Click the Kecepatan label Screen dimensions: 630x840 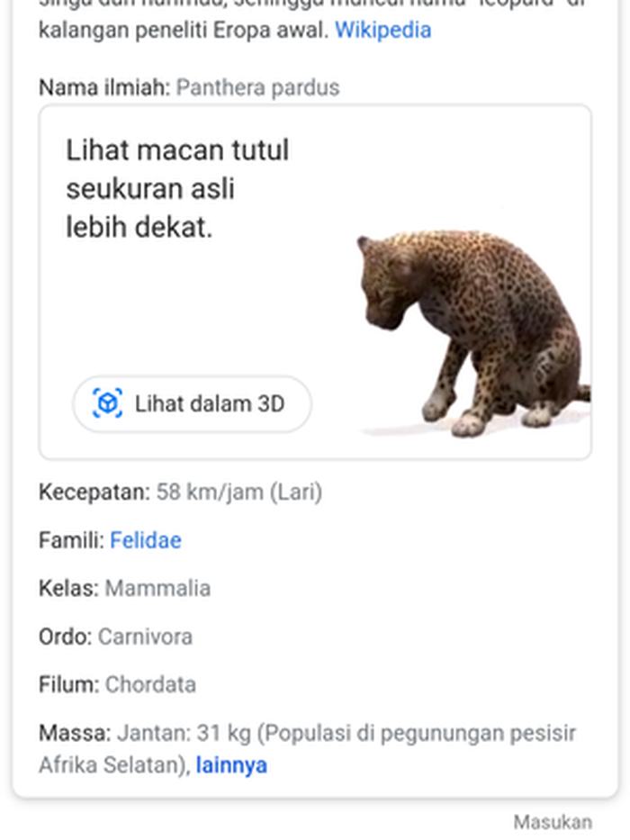(x=94, y=492)
